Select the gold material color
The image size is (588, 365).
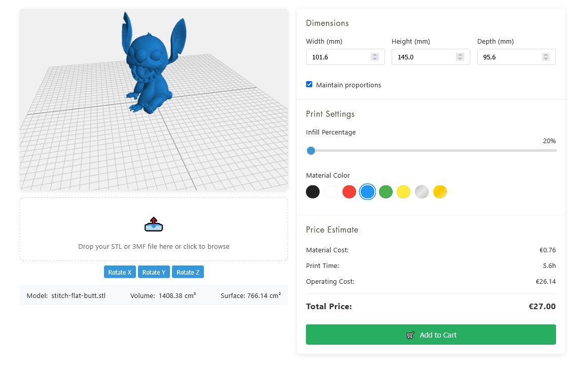(x=440, y=192)
